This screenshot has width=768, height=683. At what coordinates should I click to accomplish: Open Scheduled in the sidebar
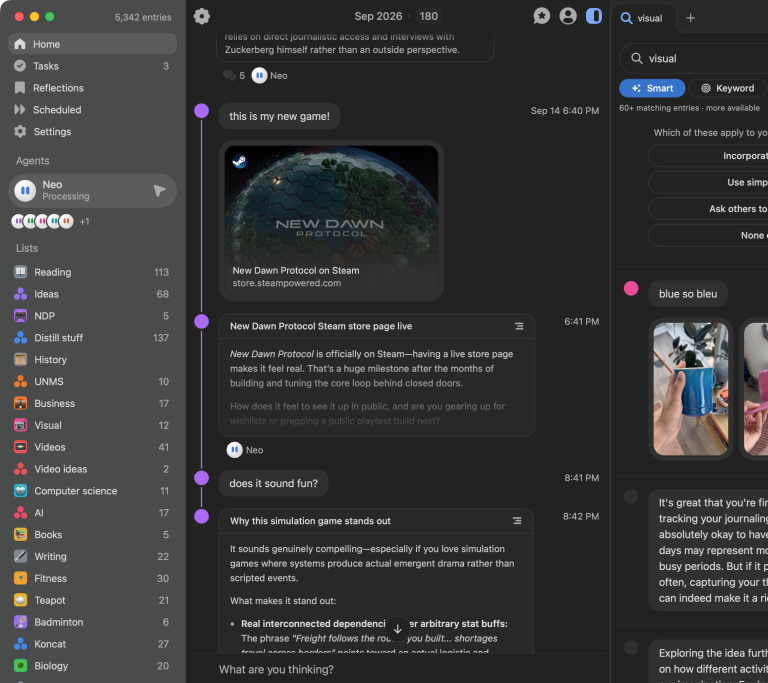[x=93, y=110]
